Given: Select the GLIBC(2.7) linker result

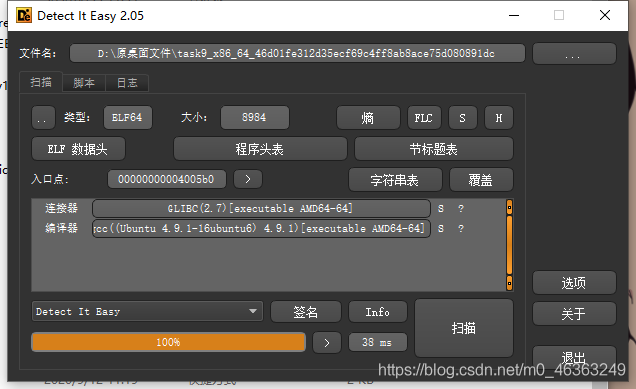Looking at the screenshot, I should 261,208.
